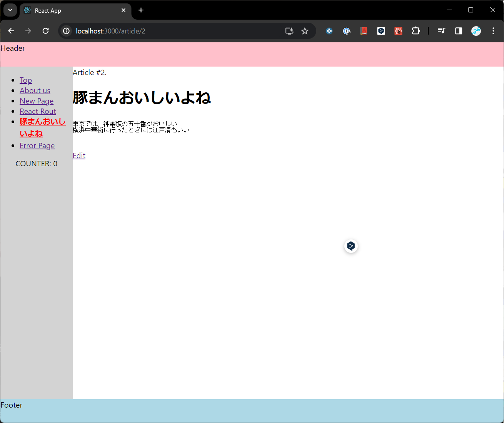The height and width of the screenshot is (423, 504).
Task: Bookmark this page with the star icon
Action: click(x=305, y=31)
